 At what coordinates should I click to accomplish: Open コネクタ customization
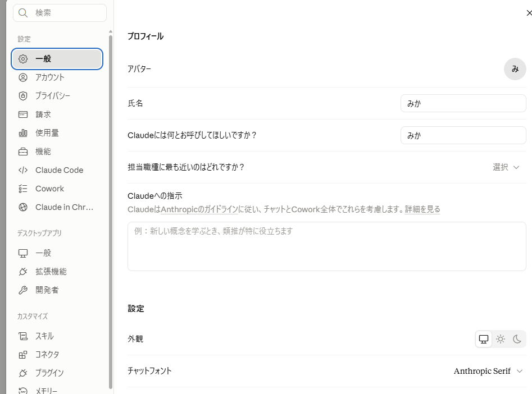(57, 355)
